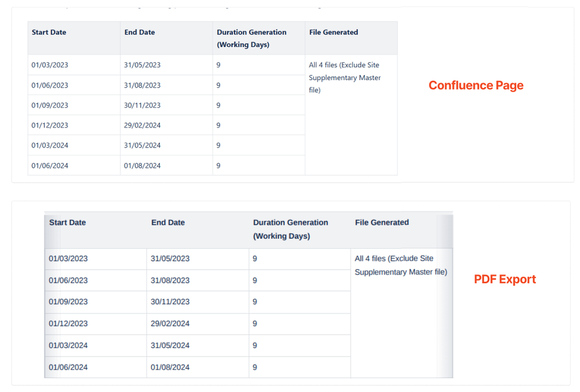Select the End Date header in Confluence table
The image size is (580, 392).
(x=166, y=38)
